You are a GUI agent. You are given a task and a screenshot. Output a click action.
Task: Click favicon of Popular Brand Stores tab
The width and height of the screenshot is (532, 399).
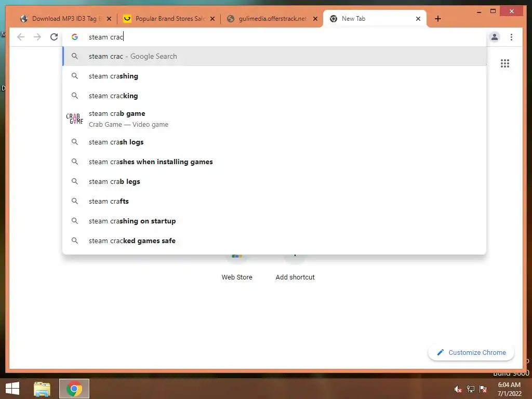[127, 19]
